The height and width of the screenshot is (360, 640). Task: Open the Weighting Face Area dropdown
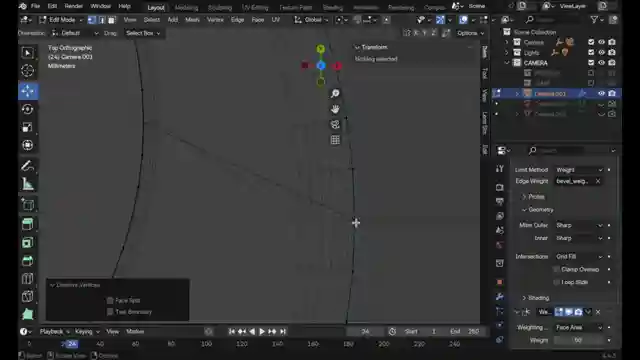coord(579,327)
